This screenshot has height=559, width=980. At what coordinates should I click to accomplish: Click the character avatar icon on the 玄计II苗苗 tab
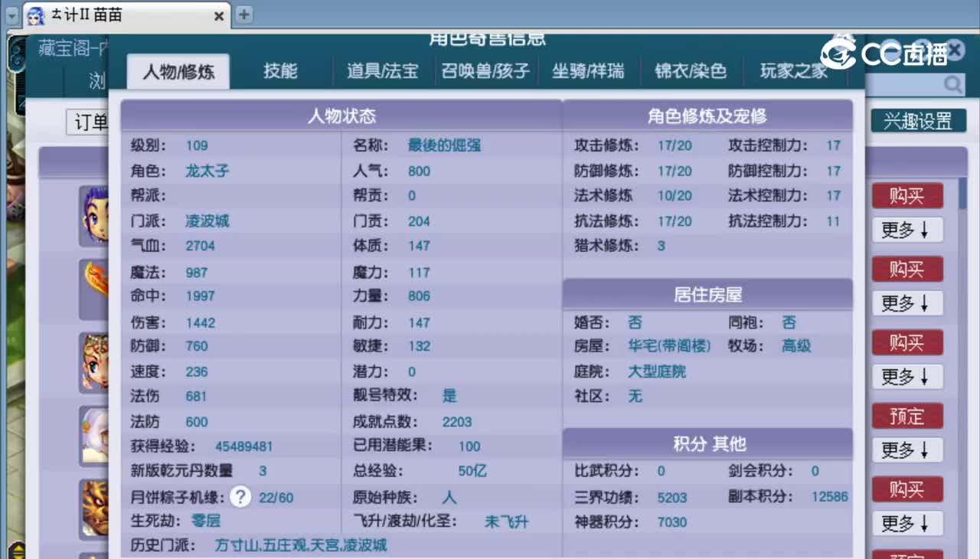[x=35, y=15]
